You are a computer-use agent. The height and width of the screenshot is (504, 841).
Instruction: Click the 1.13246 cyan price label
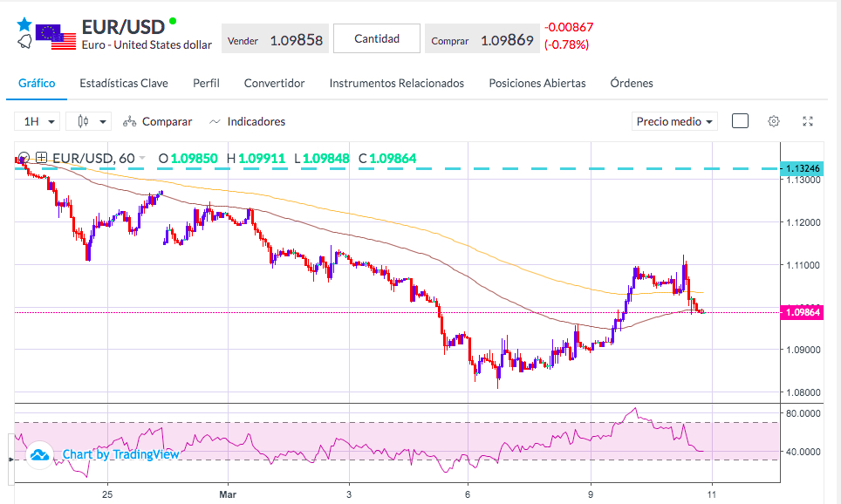click(802, 168)
